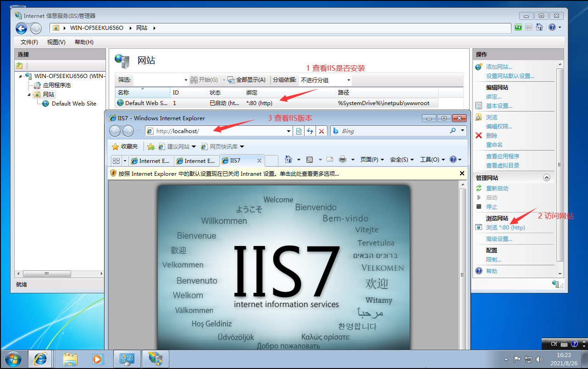The image size is (588, 369).
Task: Click the Help (帮助) question icon in Actions pane
Action: [x=478, y=270]
